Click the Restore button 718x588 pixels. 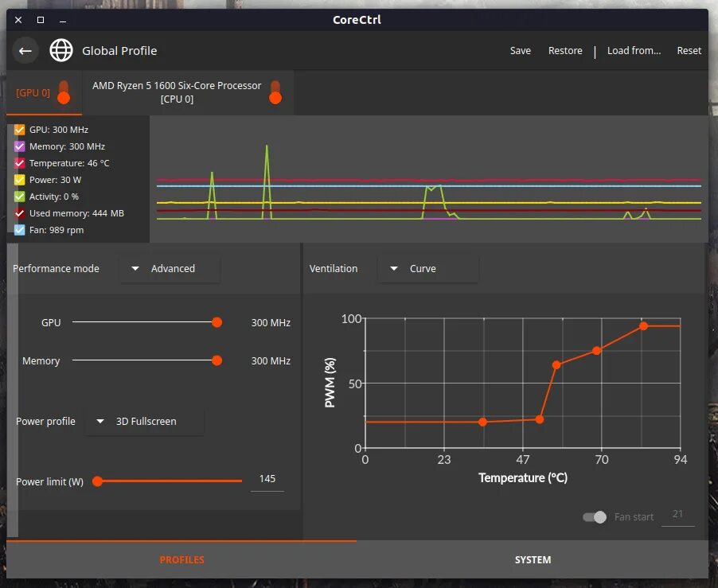565,51
